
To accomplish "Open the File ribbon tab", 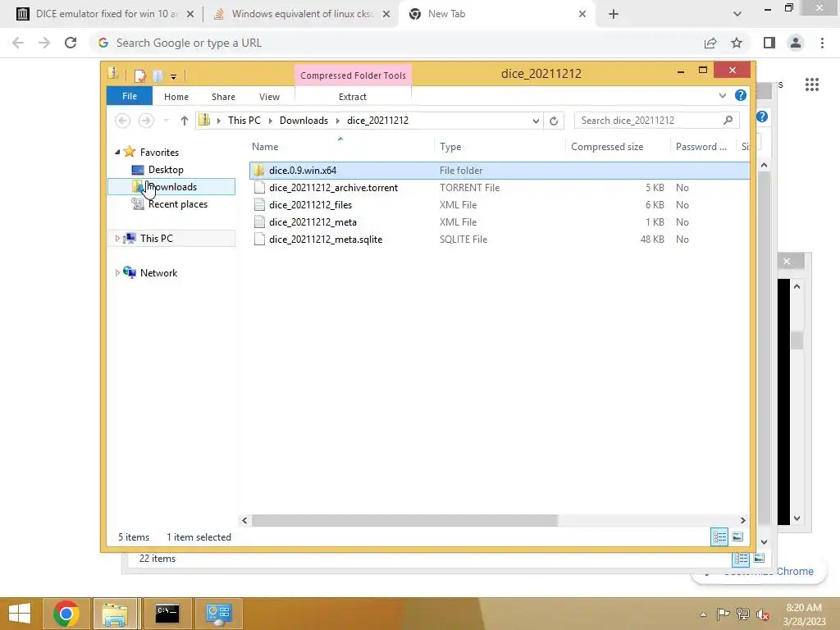I will pos(129,97).
